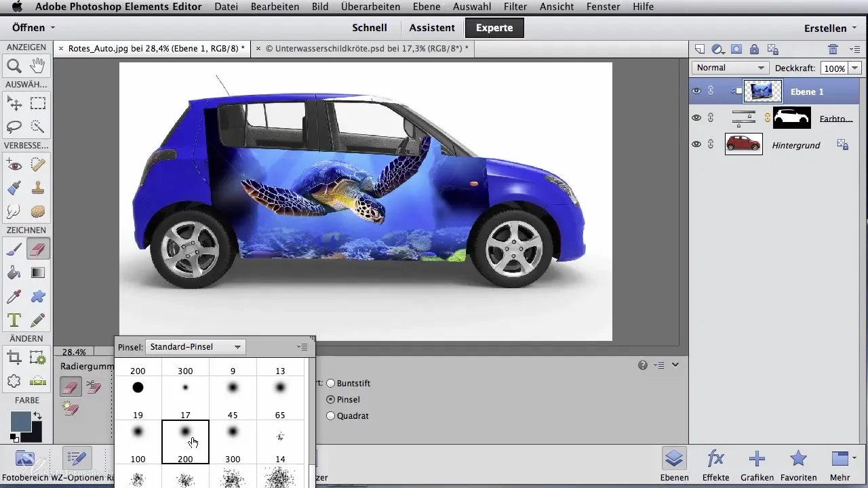Viewport: 868px width, 488px height.
Task: Select the Brush tool
Action: tap(14, 249)
